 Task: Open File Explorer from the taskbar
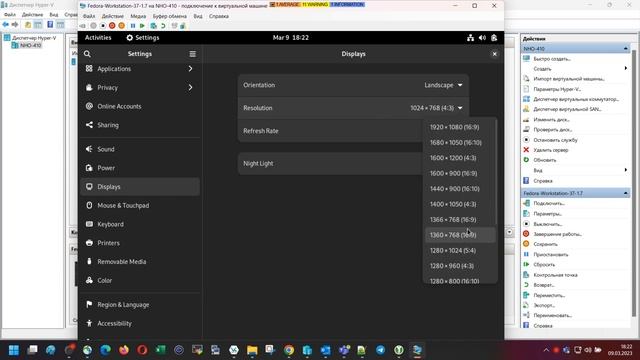coord(252,350)
